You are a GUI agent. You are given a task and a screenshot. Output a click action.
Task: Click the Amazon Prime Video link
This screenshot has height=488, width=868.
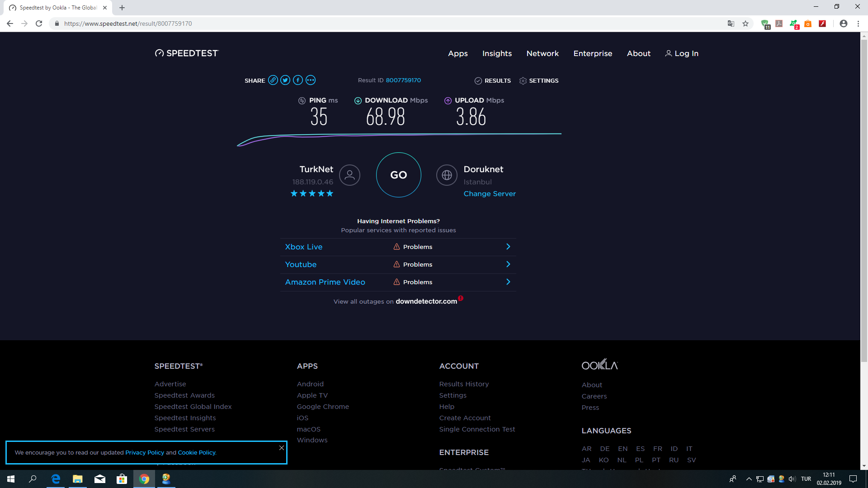coord(325,282)
